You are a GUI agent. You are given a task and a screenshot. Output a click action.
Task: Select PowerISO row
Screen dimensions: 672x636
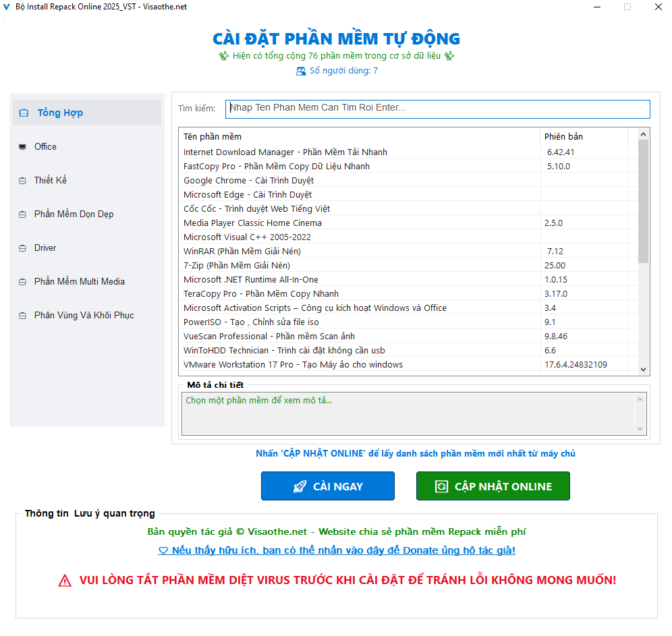click(408, 322)
